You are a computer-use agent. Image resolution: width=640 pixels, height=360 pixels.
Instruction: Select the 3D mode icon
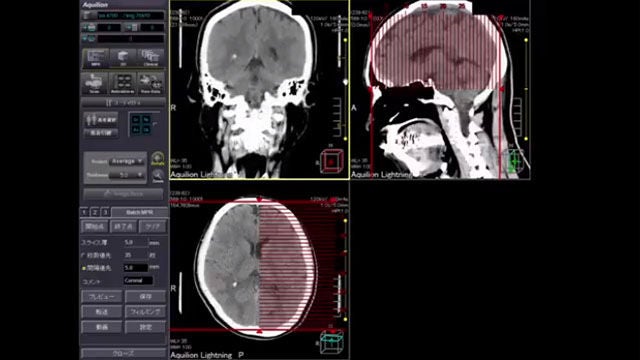[x=123, y=58]
